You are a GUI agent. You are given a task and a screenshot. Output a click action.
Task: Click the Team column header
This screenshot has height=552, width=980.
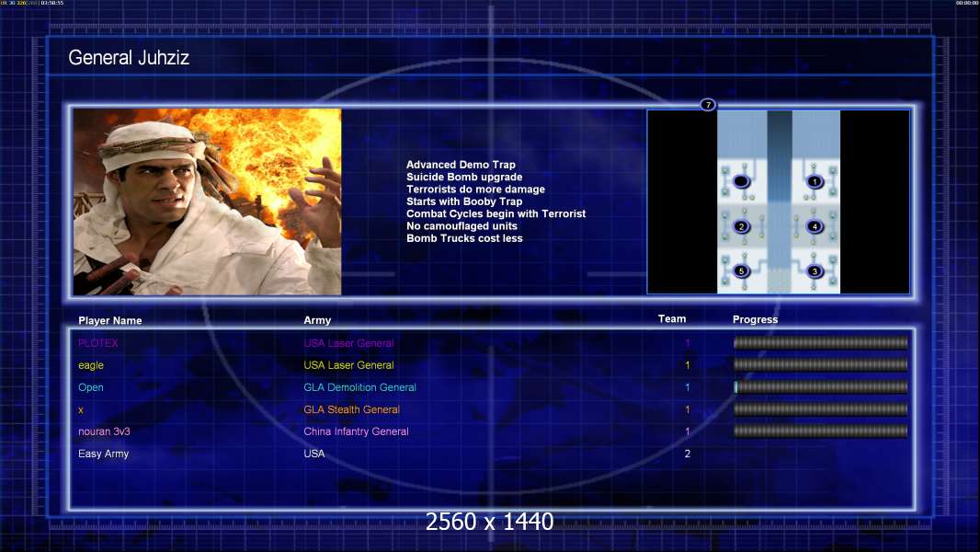(x=672, y=319)
